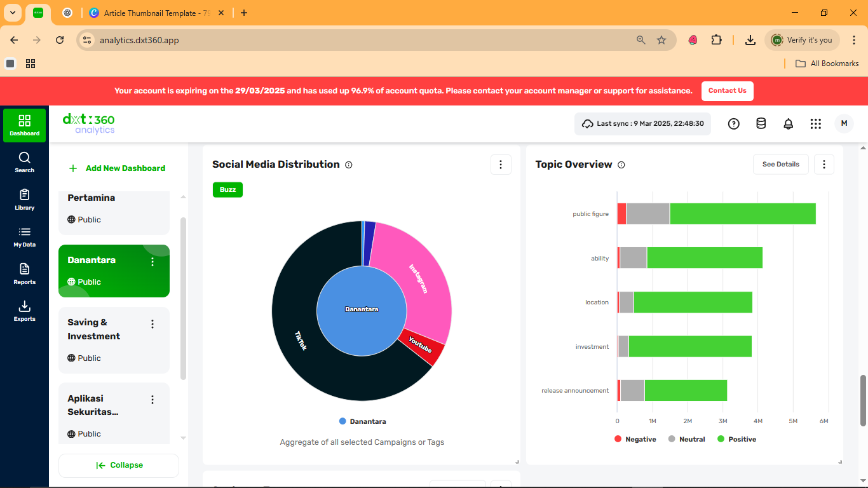Open the My Data sidebar icon
This screenshot has height=488, width=868.
[24, 236]
